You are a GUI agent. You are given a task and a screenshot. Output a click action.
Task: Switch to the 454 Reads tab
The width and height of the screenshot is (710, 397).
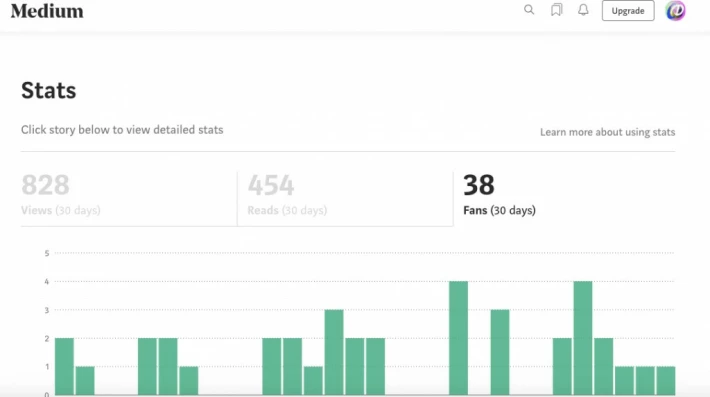click(345, 198)
